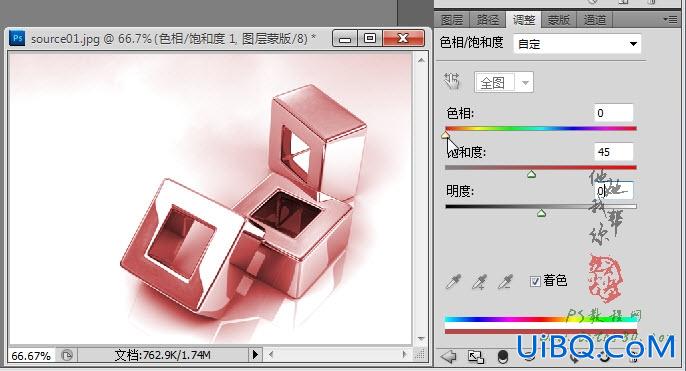Image resolution: width=686 pixels, height=371 pixels.
Task: Open the 自定 preset dropdown
Action: point(577,44)
